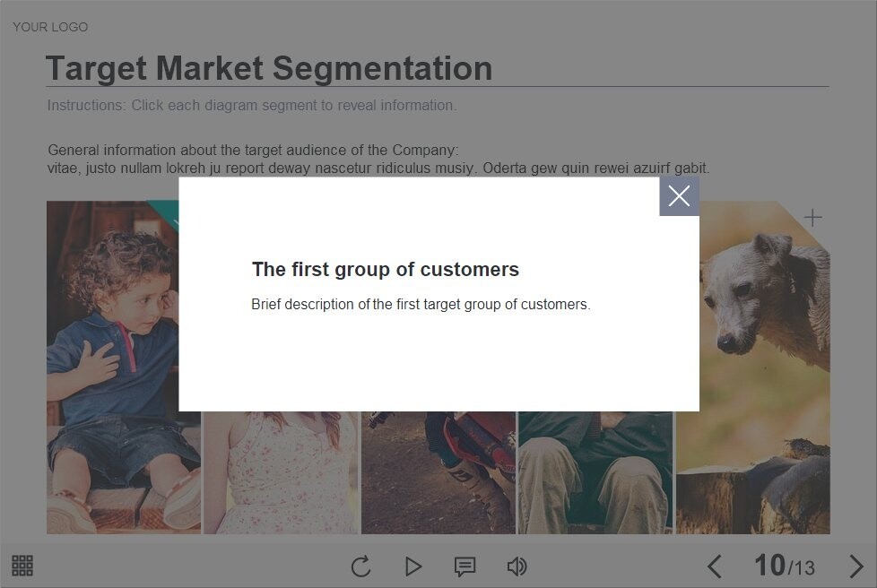
Task: Expand the dog segment via plus icon
Action: click(x=812, y=217)
